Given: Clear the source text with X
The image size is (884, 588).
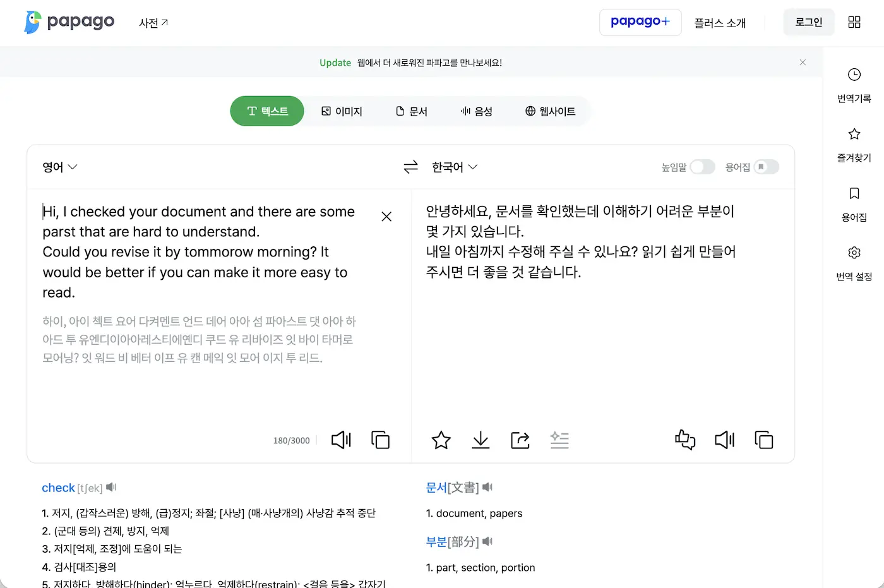Looking at the screenshot, I should pyautogui.click(x=386, y=217).
